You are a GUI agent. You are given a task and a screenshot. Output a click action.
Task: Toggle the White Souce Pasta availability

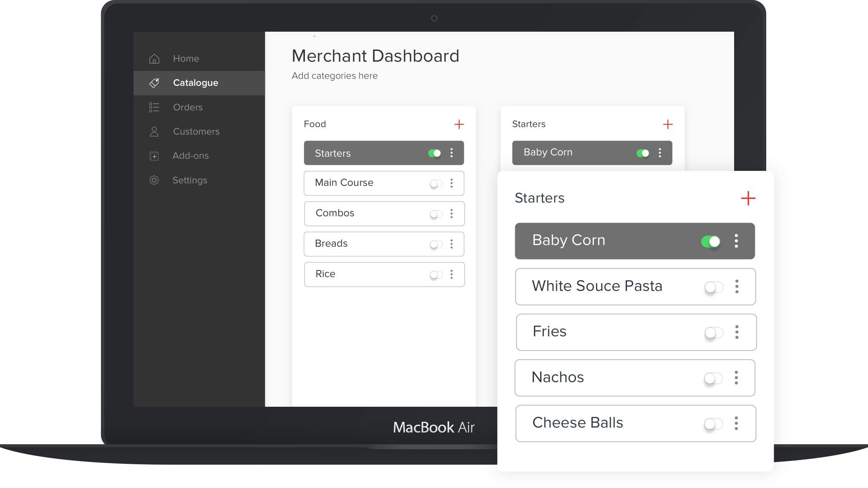[x=713, y=287]
